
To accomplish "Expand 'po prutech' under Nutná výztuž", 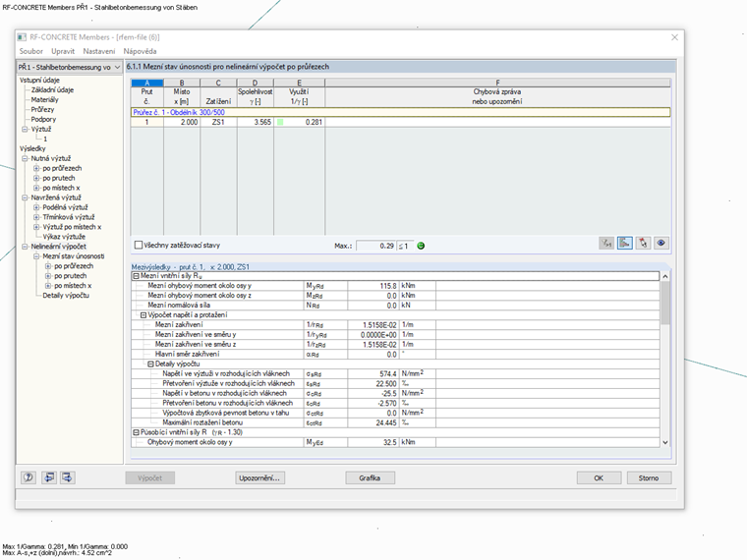I will tap(36, 178).
